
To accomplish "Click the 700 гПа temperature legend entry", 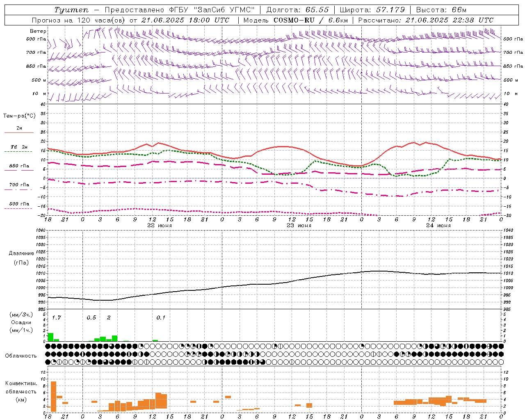I will (19, 185).
